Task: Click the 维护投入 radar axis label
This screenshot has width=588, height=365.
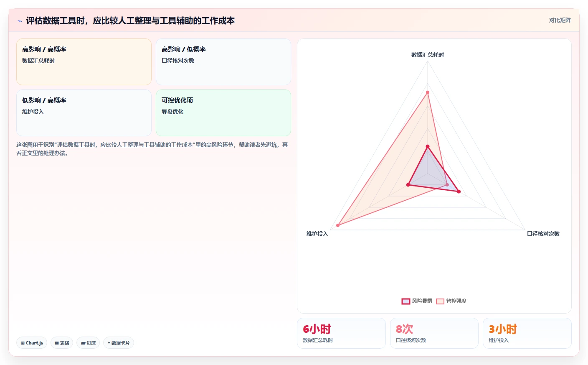Action: point(317,234)
